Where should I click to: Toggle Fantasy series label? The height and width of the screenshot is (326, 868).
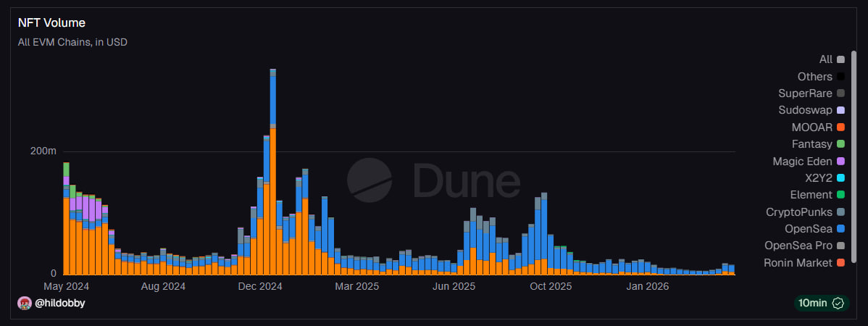(x=812, y=144)
